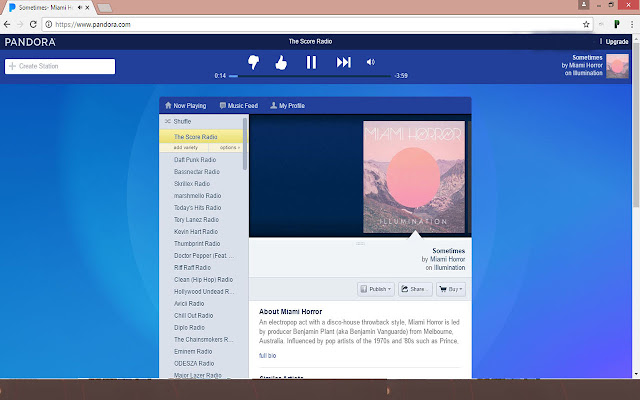
Task: Open the Miami Horror artist link below the art
Action: (x=447, y=259)
